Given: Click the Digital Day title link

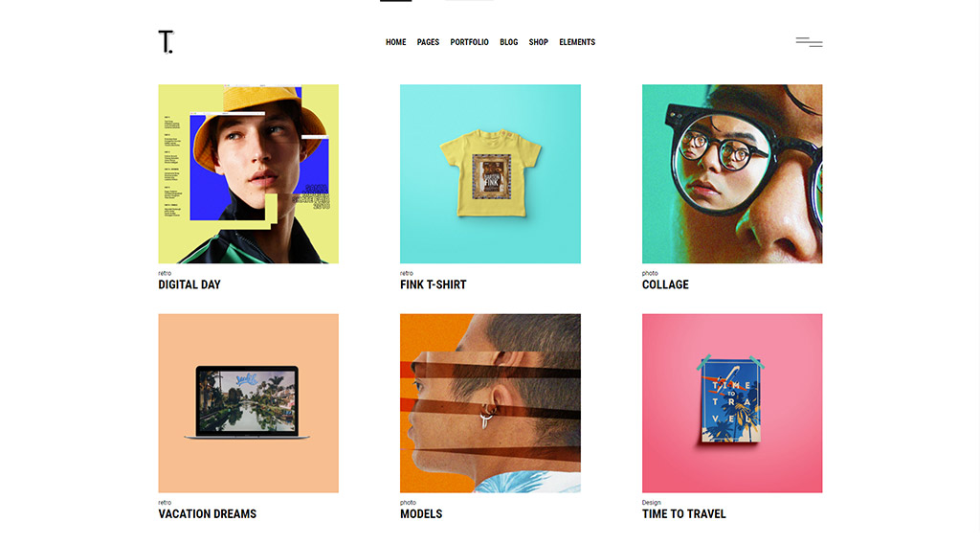Looking at the screenshot, I should point(189,284).
